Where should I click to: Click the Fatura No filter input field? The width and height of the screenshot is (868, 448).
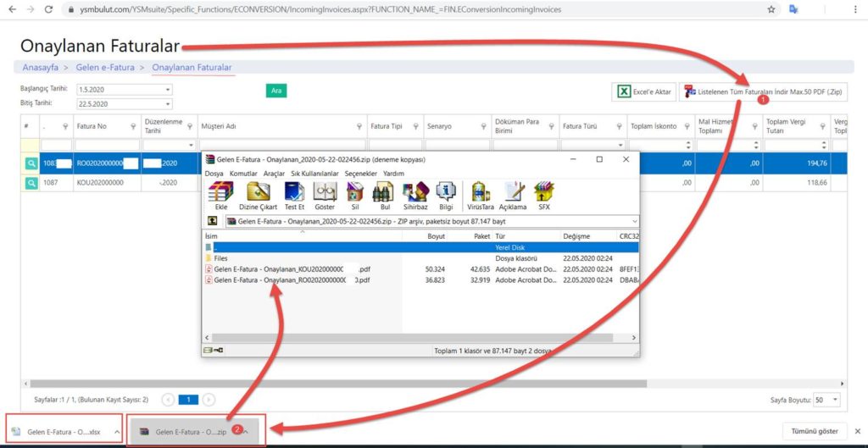coord(107,145)
